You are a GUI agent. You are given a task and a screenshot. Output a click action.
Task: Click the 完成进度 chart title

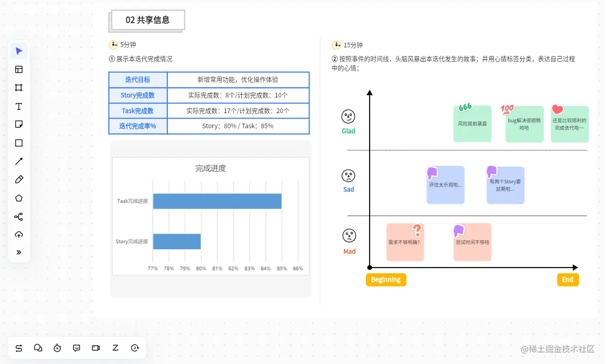[211, 169]
